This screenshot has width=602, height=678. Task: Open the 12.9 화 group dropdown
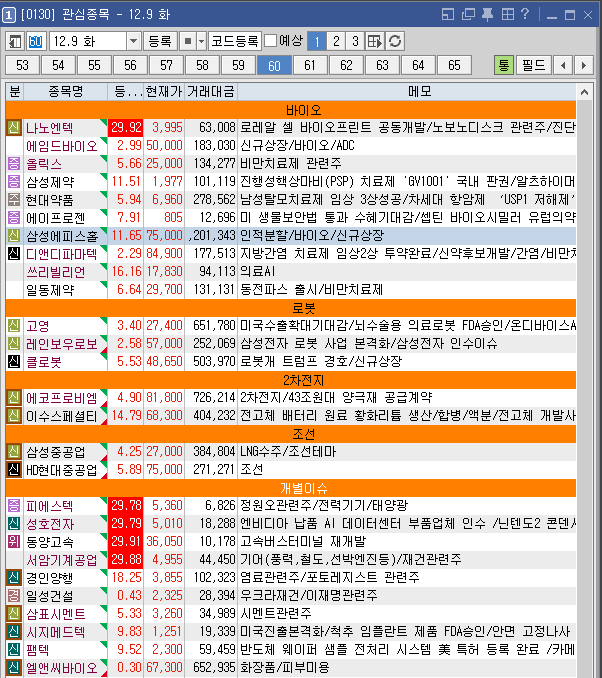(134, 41)
